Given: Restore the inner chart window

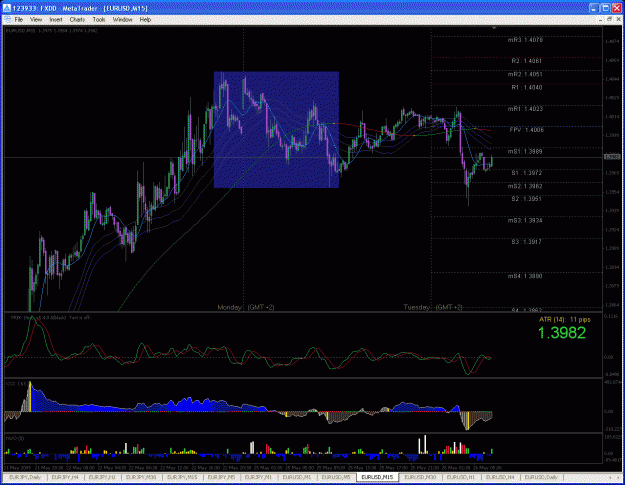Looking at the screenshot, I should pyautogui.click(x=609, y=20).
